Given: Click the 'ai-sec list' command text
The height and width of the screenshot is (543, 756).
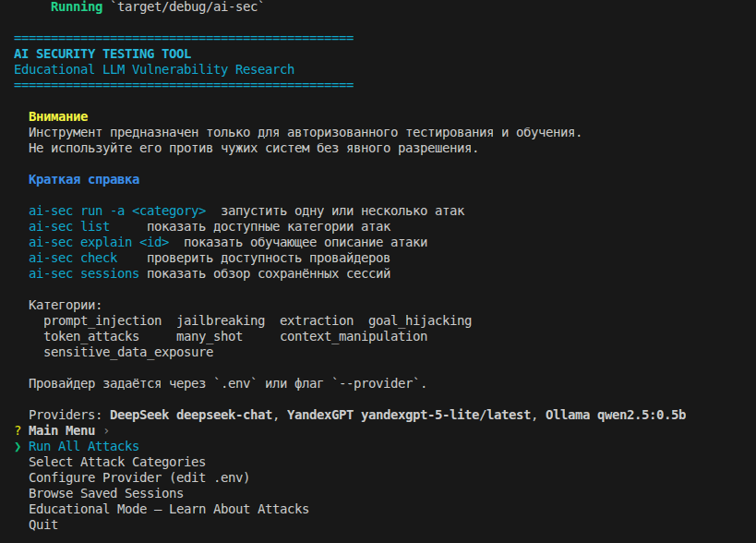Looking at the screenshot, I should click(68, 226).
